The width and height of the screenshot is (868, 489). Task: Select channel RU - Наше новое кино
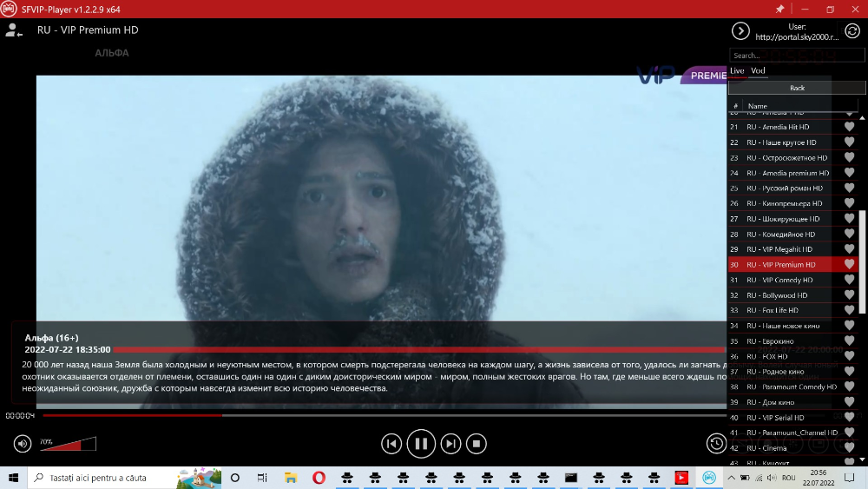tap(792, 326)
